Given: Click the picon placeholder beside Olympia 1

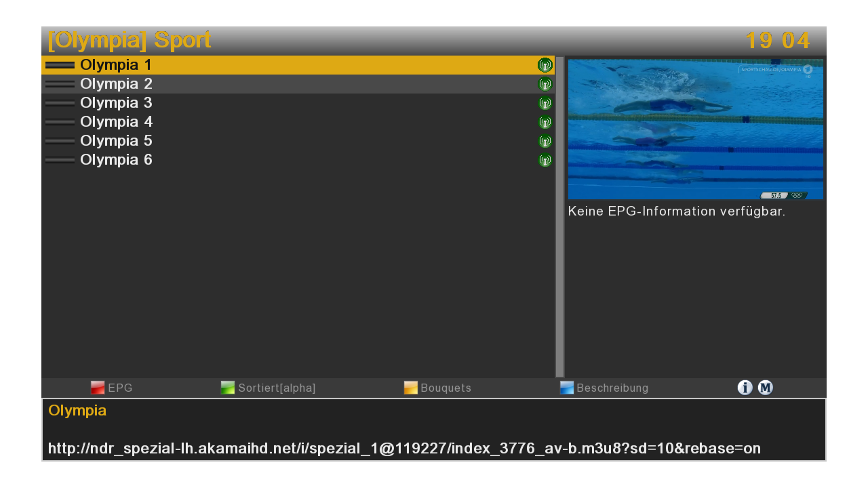Looking at the screenshot, I should 60,65.
